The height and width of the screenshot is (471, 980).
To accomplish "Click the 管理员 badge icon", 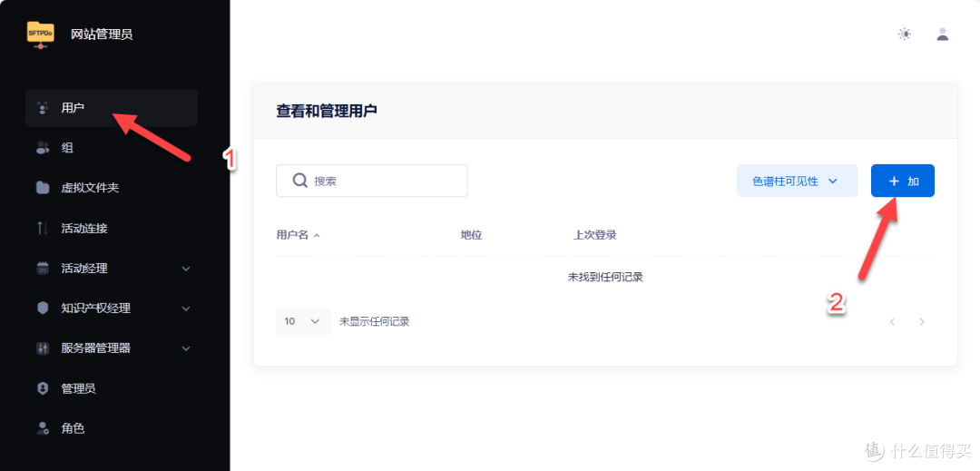I will coord(43,388).
